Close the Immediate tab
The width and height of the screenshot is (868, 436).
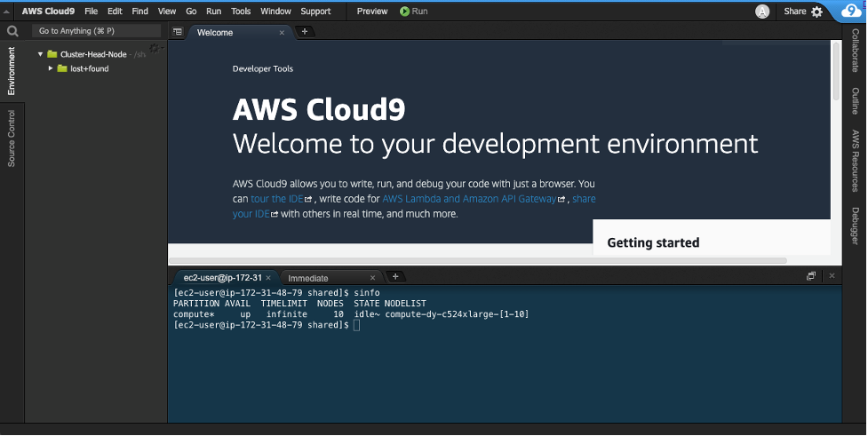pos(372,278)
